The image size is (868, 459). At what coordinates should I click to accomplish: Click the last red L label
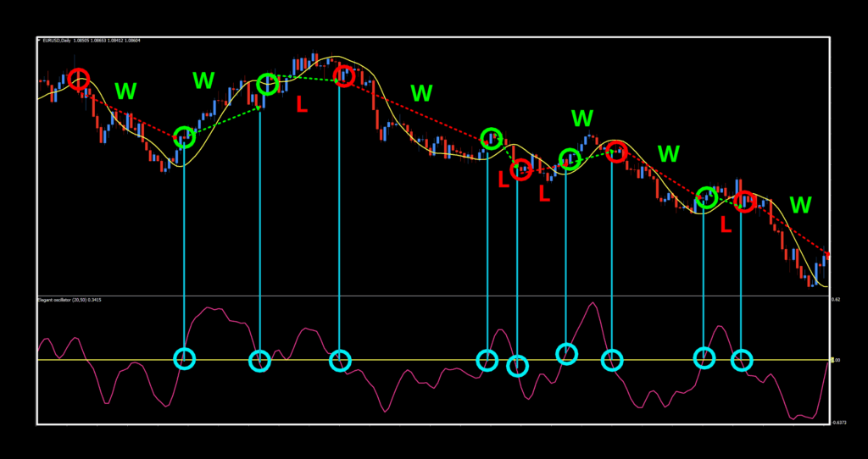[x=726, y=225]
